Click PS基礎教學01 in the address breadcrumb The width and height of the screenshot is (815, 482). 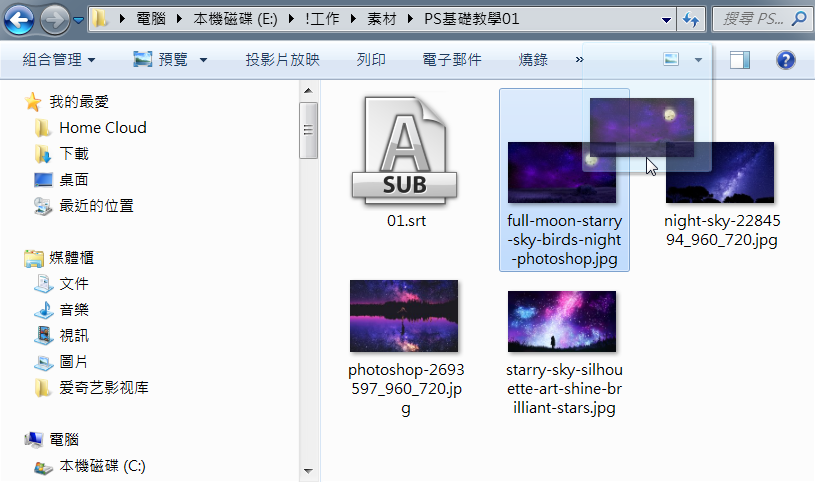[471, 19]
